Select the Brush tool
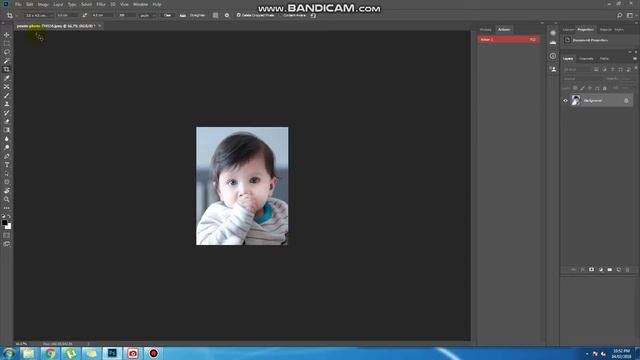Screen dimensions: 640x360 [7, 96]
